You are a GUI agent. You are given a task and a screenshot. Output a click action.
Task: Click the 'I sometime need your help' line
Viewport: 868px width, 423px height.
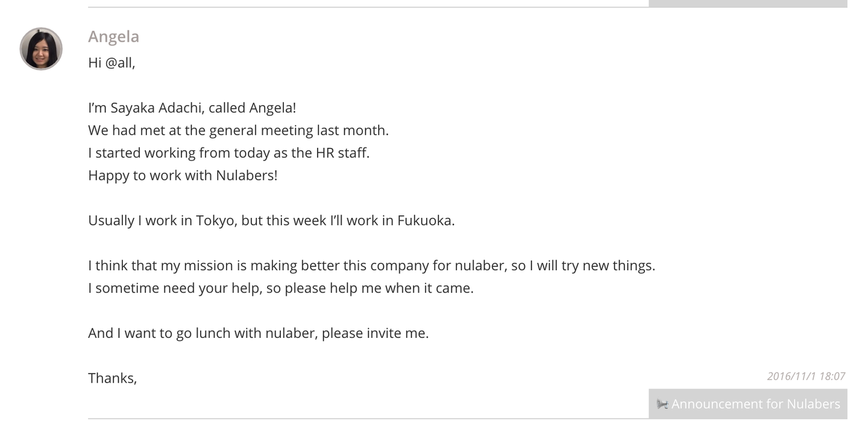pos(280,288)
